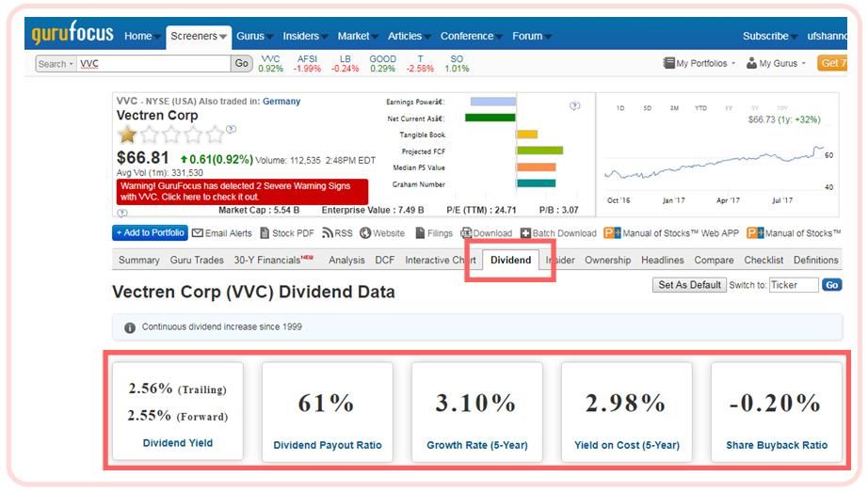Click the Germany exchange link
The width and height of the screenshot is (868, 492).
[281, 102]
